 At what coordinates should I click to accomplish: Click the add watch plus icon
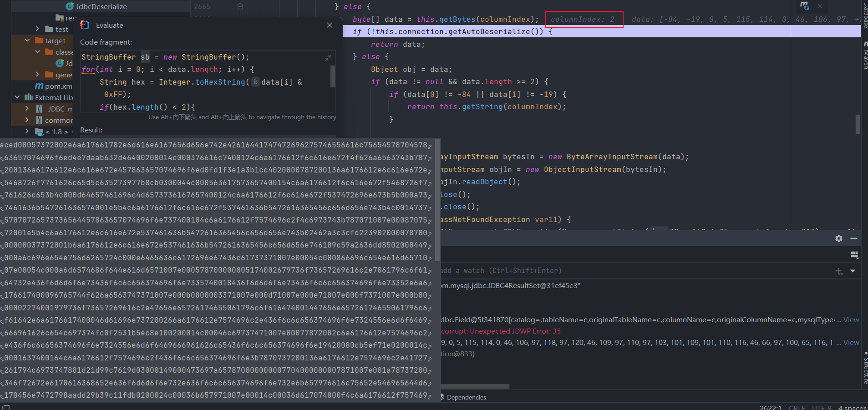[x=839, y=271]
